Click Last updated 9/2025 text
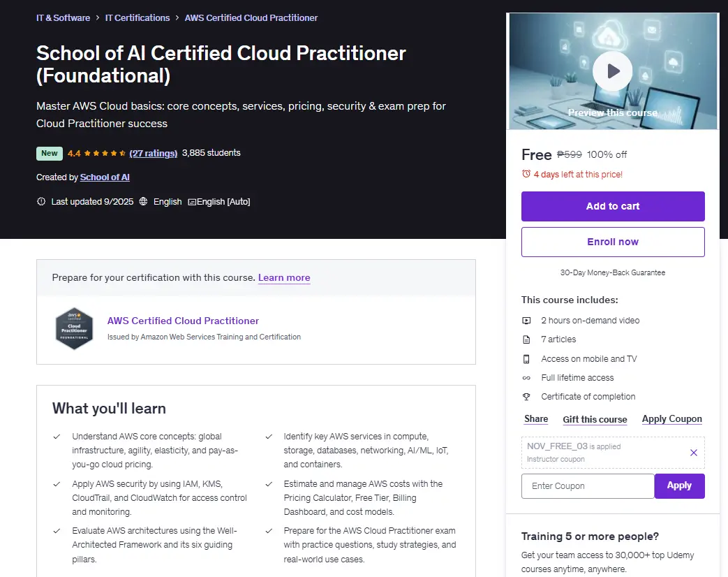Viewport: 728px width, 577px height. coord(92,202)
